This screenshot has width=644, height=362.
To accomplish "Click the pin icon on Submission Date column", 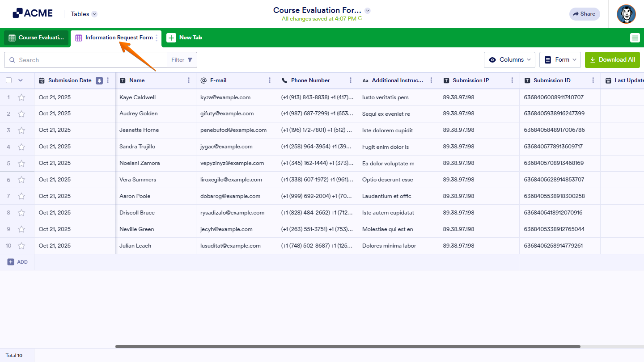I will coord(99,80).
